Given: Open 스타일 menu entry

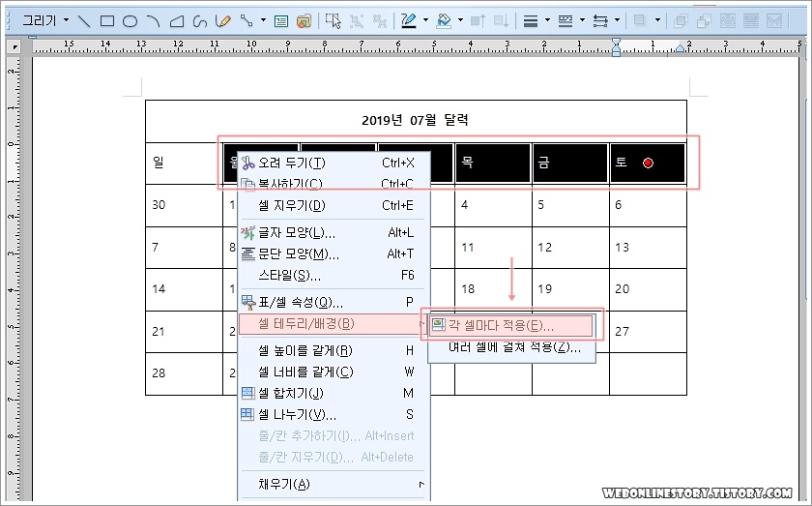Looking at the screenshot, I should [x=334, y=276].
